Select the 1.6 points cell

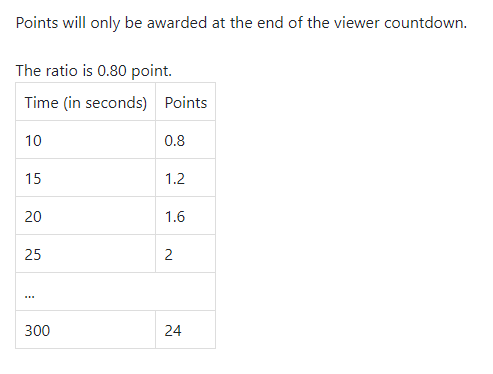(185, 216)
